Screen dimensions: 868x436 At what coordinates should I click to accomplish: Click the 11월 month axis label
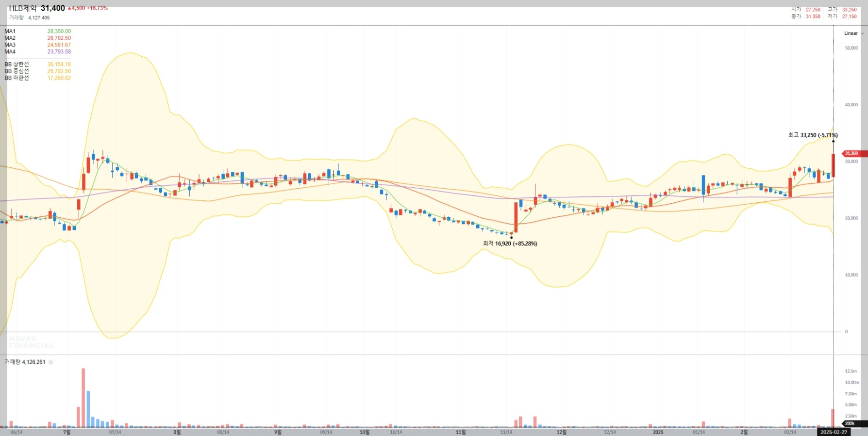click(x=461, y=432)
